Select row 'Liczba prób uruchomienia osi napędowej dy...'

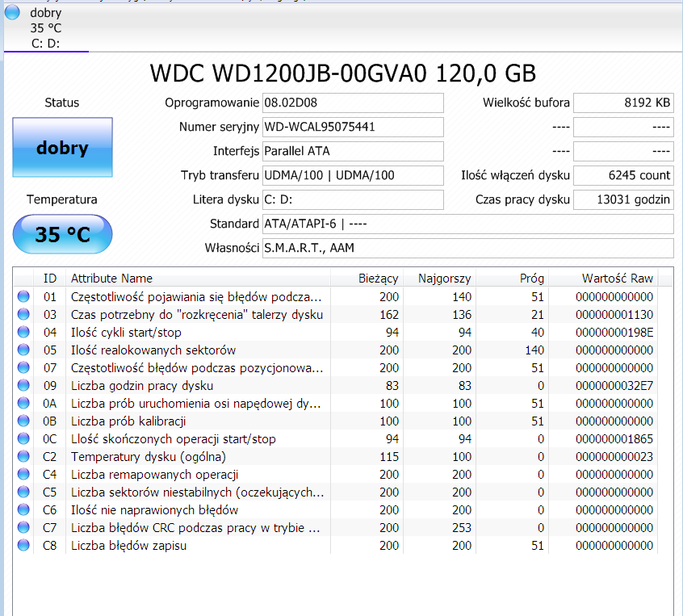pyautogui.click(x=336, y=404)
